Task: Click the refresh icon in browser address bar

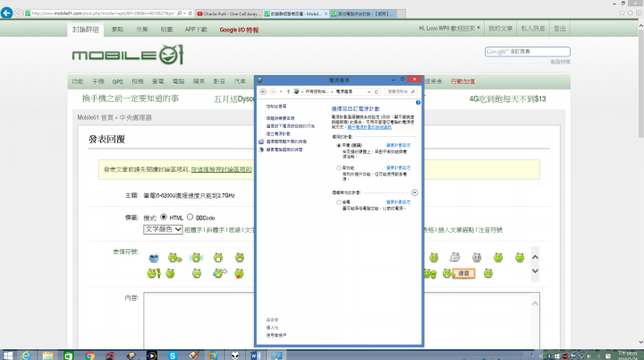Action: [191, 13]
